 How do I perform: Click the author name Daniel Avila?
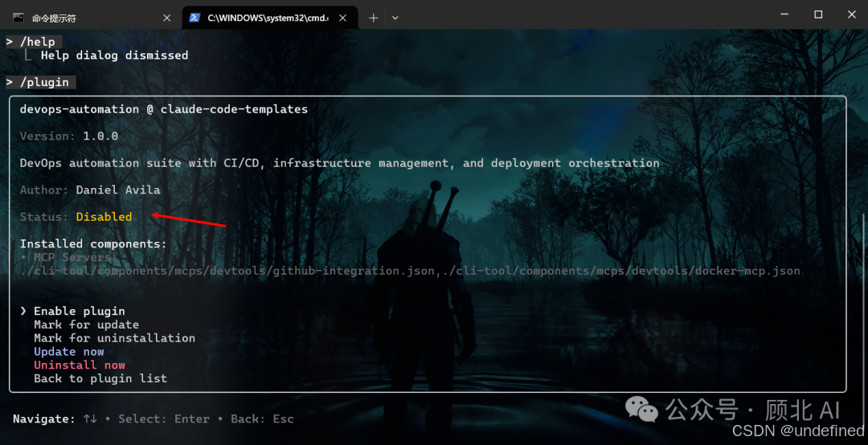(118, 190)
